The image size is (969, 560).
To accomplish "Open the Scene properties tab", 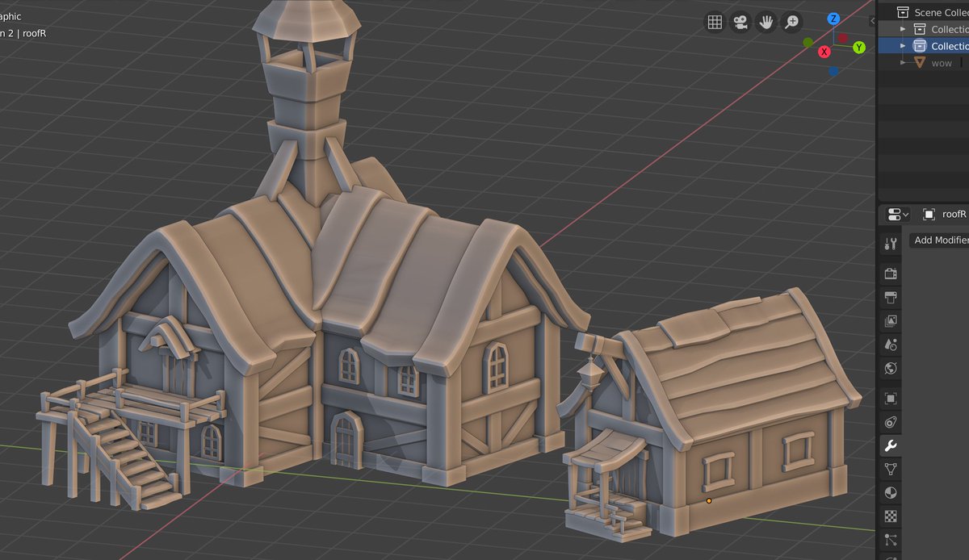I will pos(891,345).
